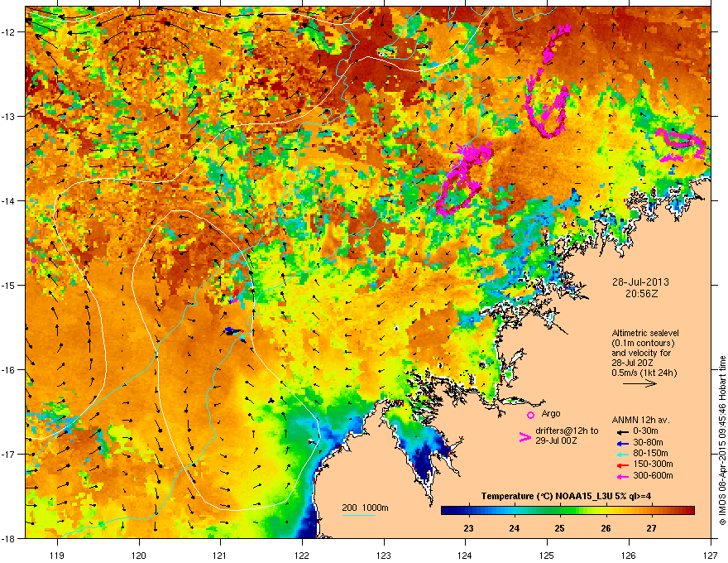Click the colorbar tick label 24
This screenshot has height=563, width=728.
514,528
